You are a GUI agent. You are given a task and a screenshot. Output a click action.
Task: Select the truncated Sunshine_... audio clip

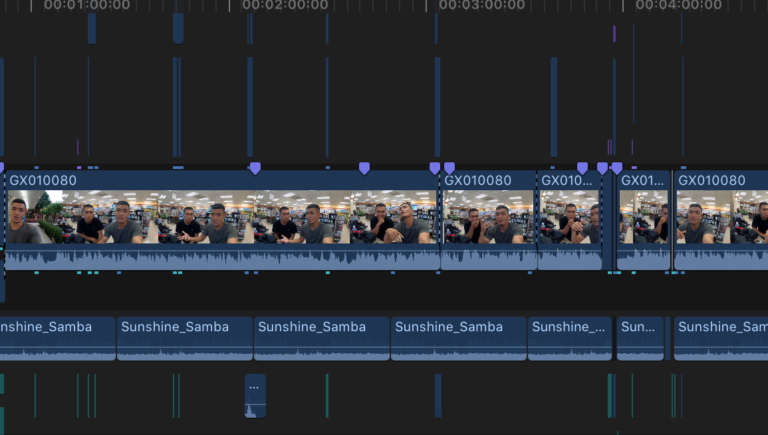[569, 338]
